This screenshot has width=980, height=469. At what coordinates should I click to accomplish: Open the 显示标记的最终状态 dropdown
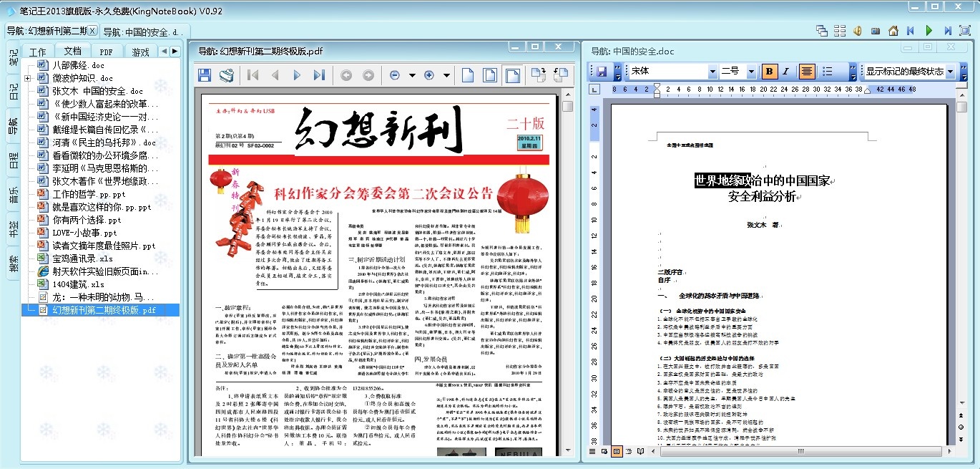[950, 72]
